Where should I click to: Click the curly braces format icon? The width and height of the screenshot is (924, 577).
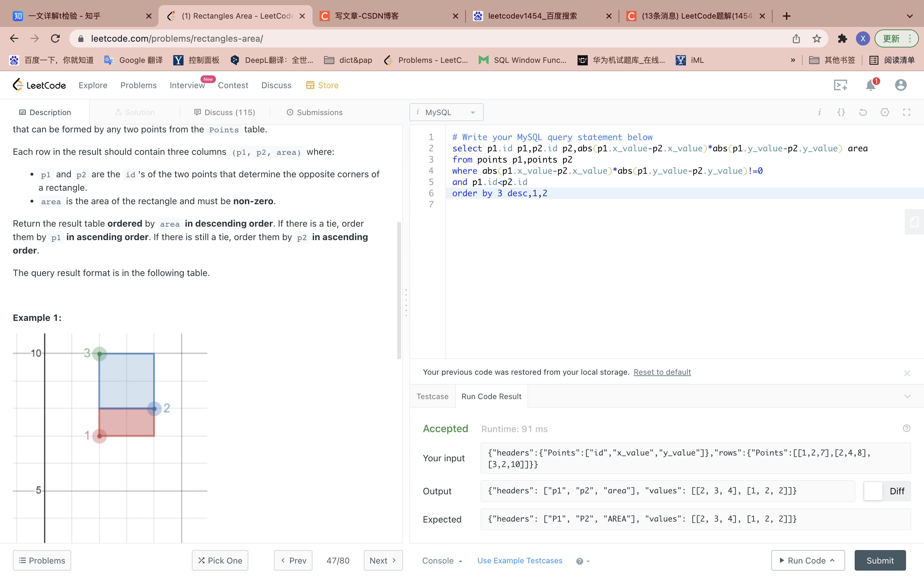(x=841, y=112)
